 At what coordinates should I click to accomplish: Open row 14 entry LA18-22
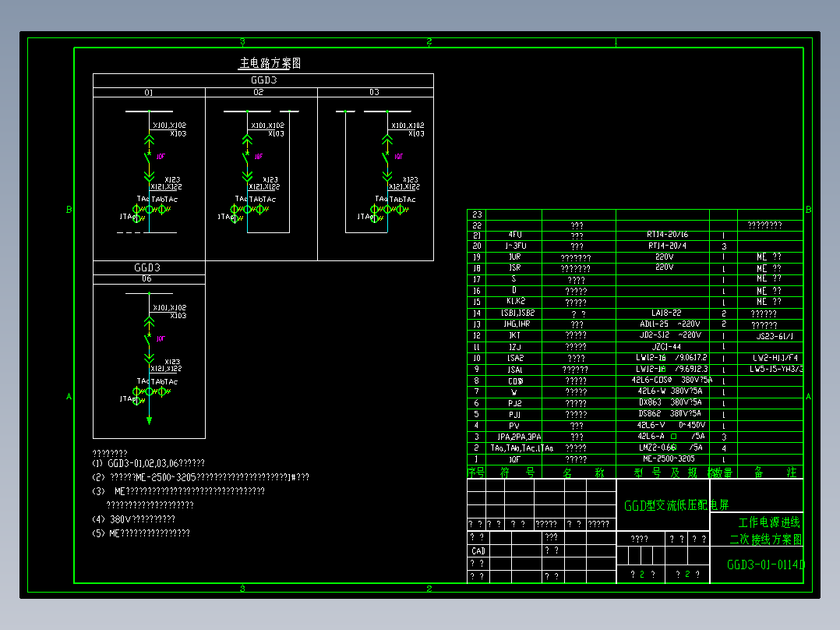click(x=665, y=312)
